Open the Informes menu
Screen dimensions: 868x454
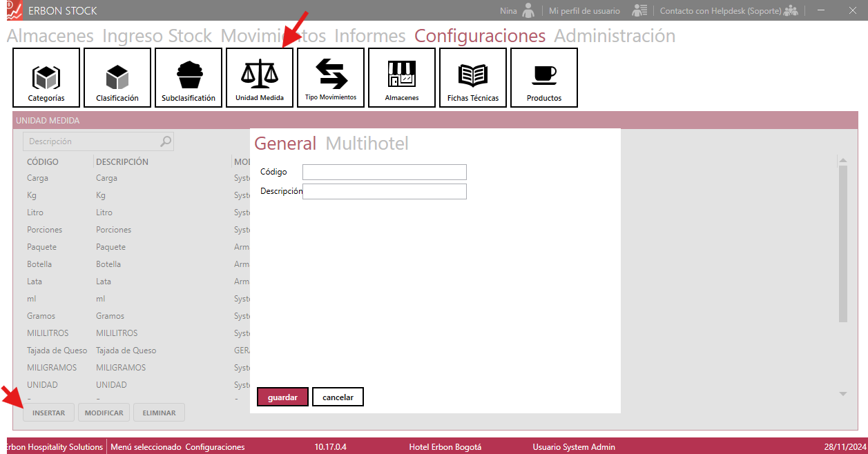(x=370, y=36)
